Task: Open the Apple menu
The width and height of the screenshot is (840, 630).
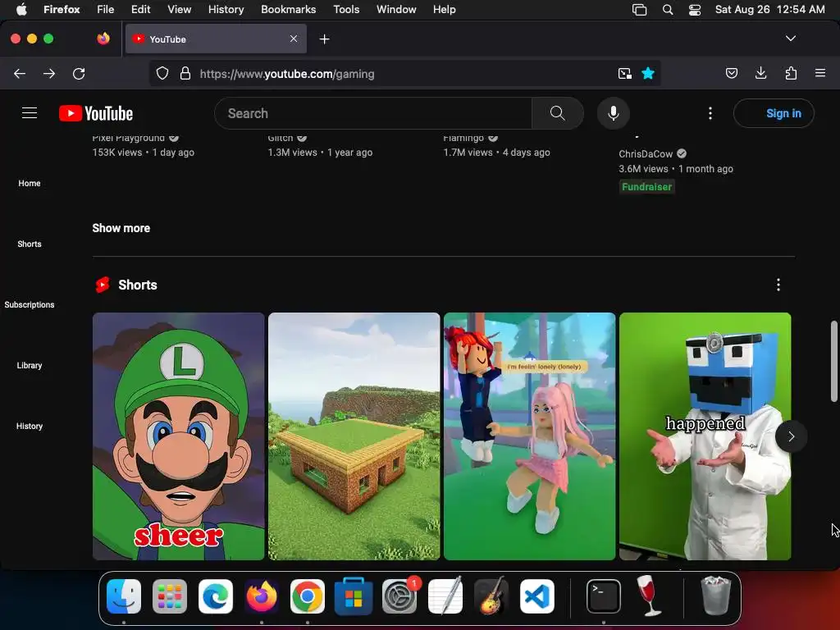Action: tap(21, 10)
